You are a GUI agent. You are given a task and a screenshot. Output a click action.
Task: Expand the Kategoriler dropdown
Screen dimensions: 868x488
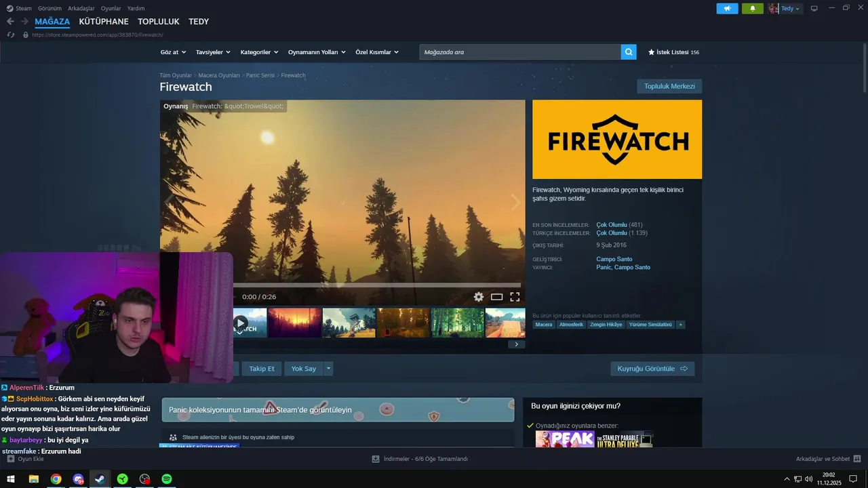pyautogui.click(x=259, y=52)
